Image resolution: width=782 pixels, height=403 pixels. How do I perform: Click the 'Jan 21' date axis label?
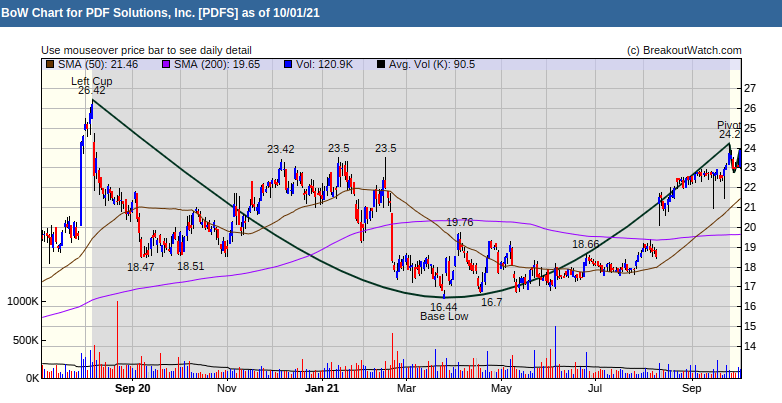point(322,389)
